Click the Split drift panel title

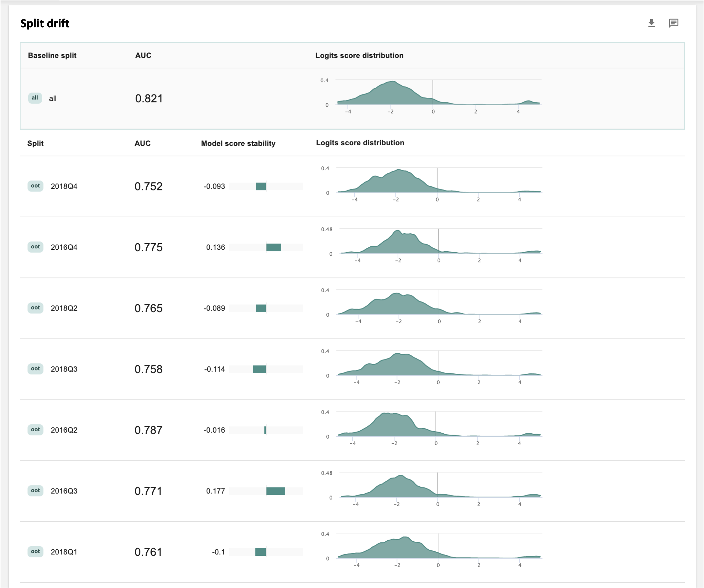[45, 24]
